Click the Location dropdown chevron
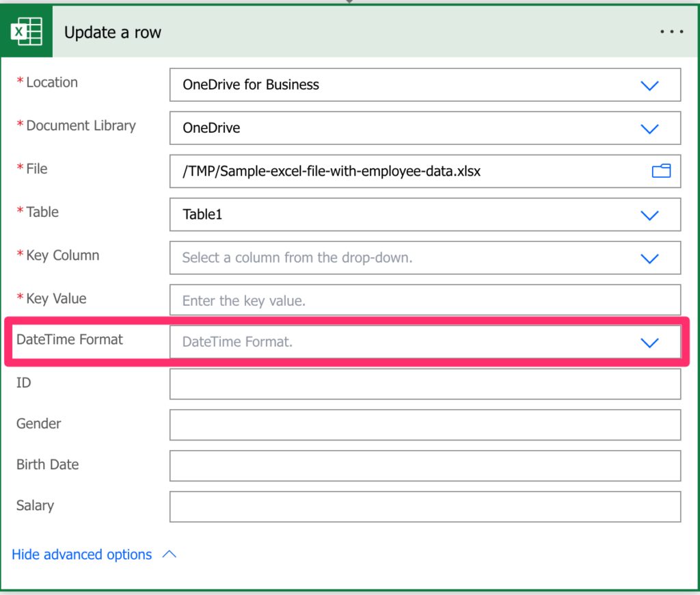700x595 pixels. click(649, 85)
